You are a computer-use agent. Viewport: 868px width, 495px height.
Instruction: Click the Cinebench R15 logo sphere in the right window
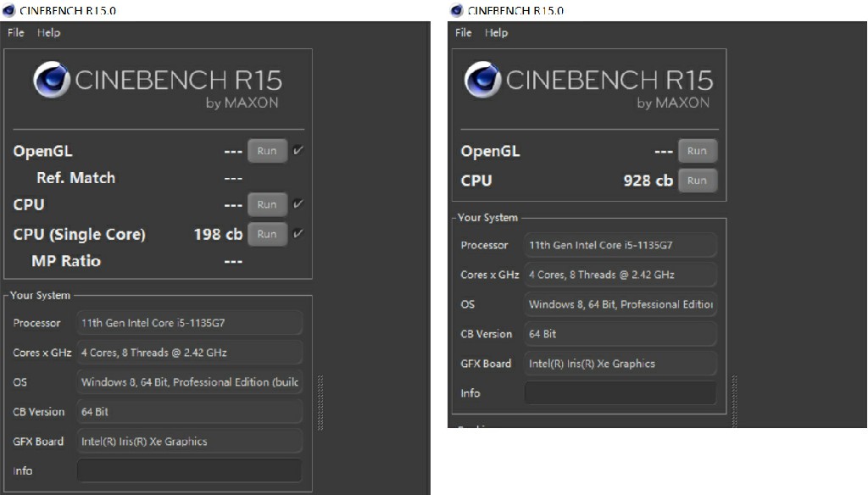coord(482,80)
